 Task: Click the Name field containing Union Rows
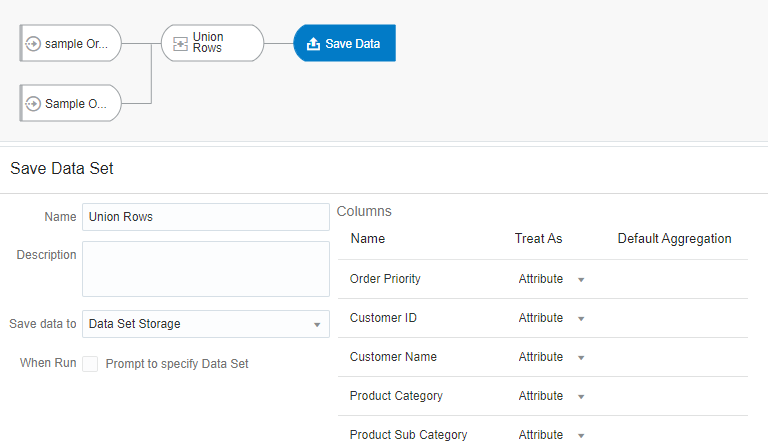(205, 217)
